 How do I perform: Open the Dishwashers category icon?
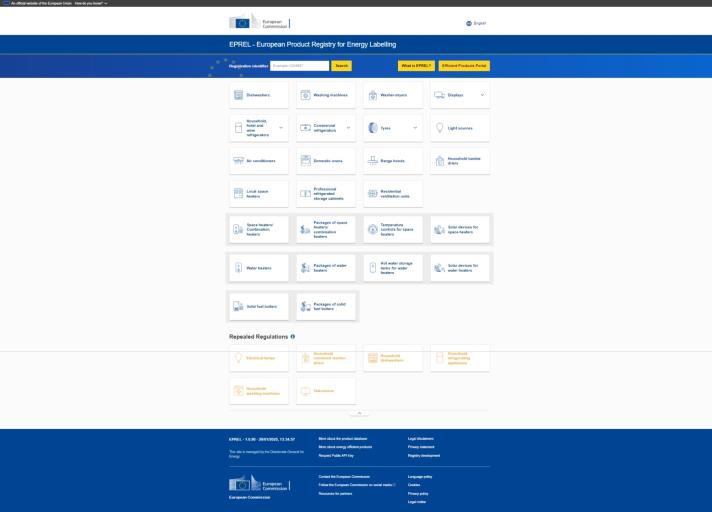tap(238, 95)
